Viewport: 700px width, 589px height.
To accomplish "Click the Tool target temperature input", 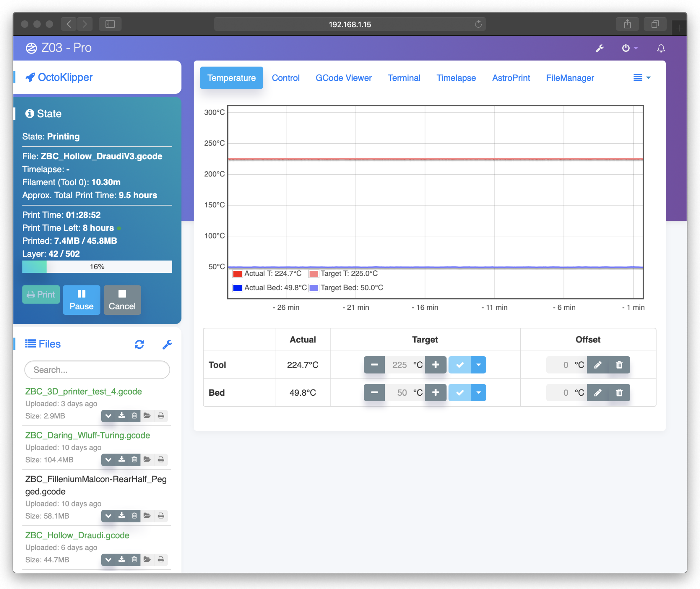I will pyautogui.click(x=398, y=365).
